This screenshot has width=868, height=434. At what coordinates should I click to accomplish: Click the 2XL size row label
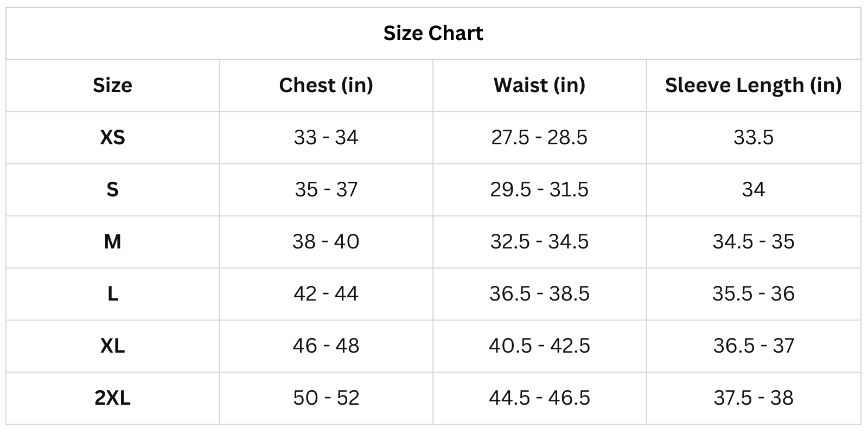coord(112,398)
